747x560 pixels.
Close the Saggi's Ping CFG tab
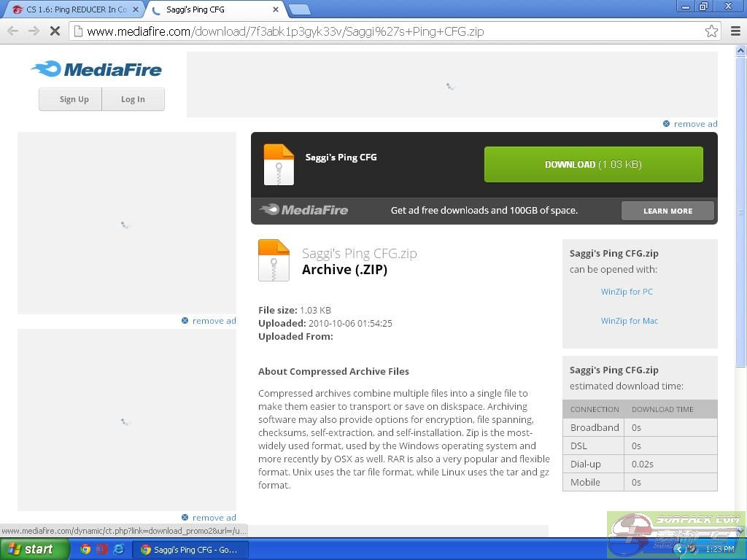click(x=276, y=9)
